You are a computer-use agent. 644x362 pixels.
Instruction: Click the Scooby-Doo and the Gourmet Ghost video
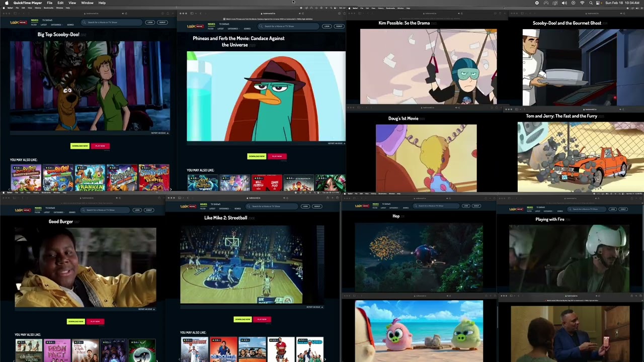(x=583, y=67)
